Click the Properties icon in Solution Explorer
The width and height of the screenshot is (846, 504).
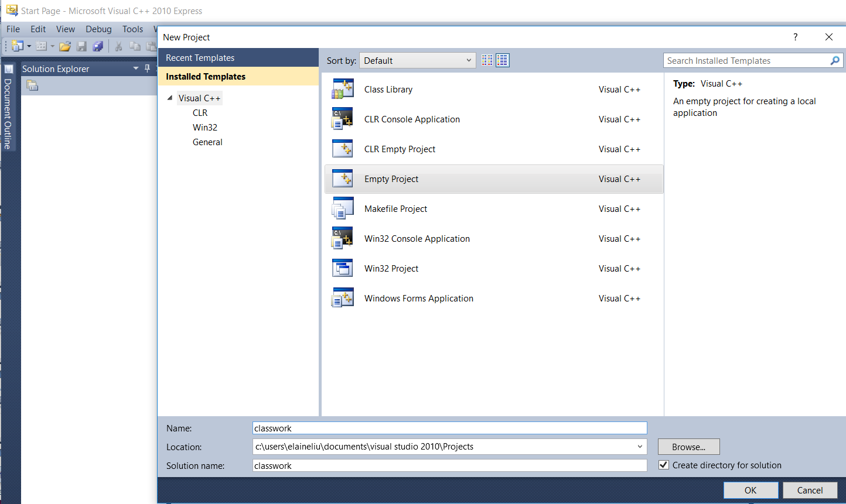pyautogui.click(x=32, y=85)
